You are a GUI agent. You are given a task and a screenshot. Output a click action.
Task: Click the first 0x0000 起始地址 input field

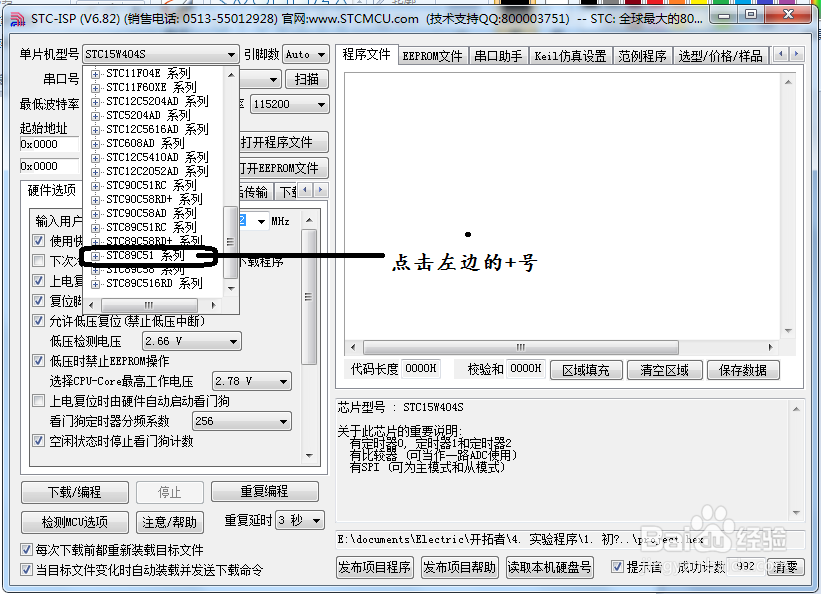(49, 144)
